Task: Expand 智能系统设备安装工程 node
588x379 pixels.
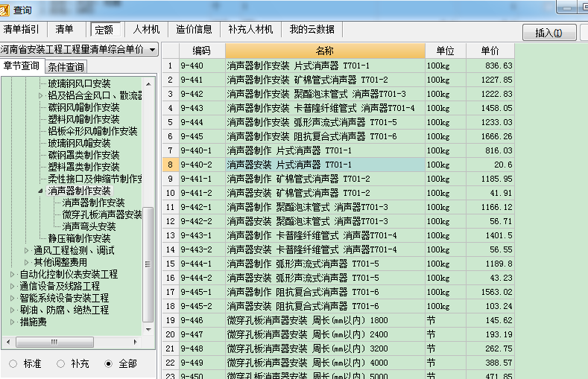Action: [12, 299]
